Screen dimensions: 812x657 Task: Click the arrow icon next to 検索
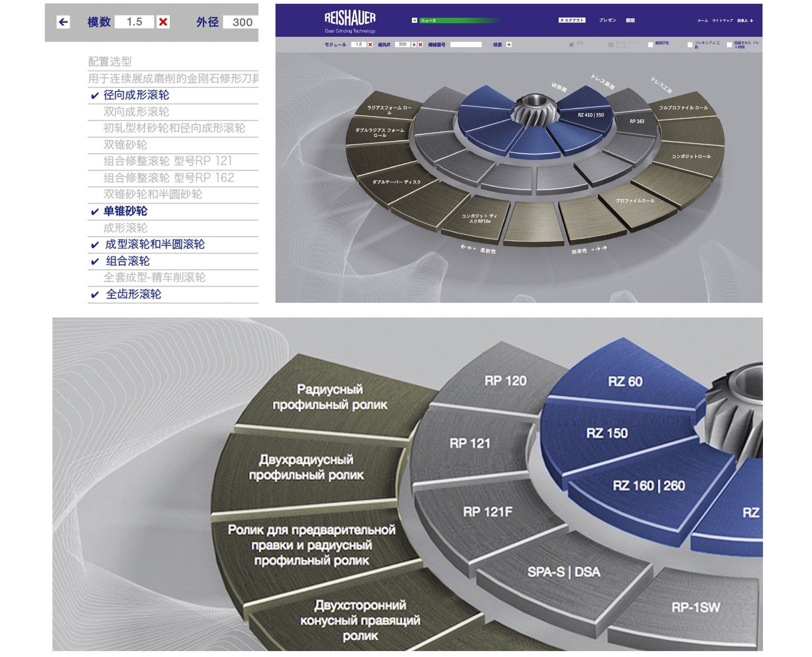[x=509, y=44]
